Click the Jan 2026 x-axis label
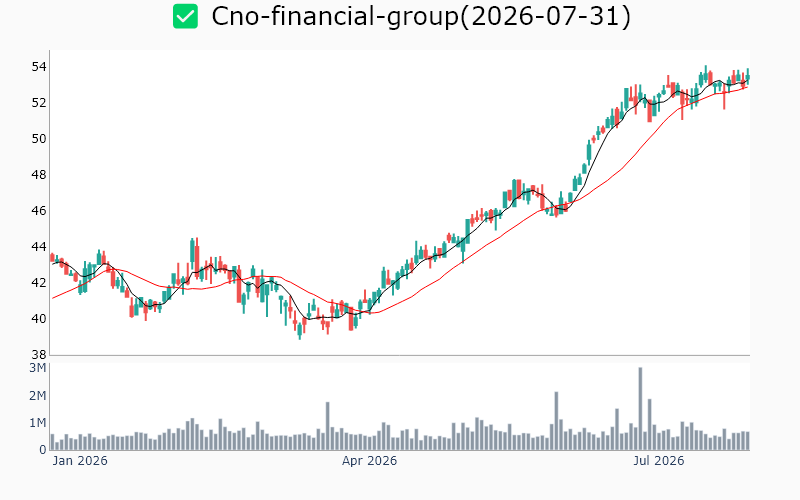Screen dimensions: 800x500 [80, 461]
